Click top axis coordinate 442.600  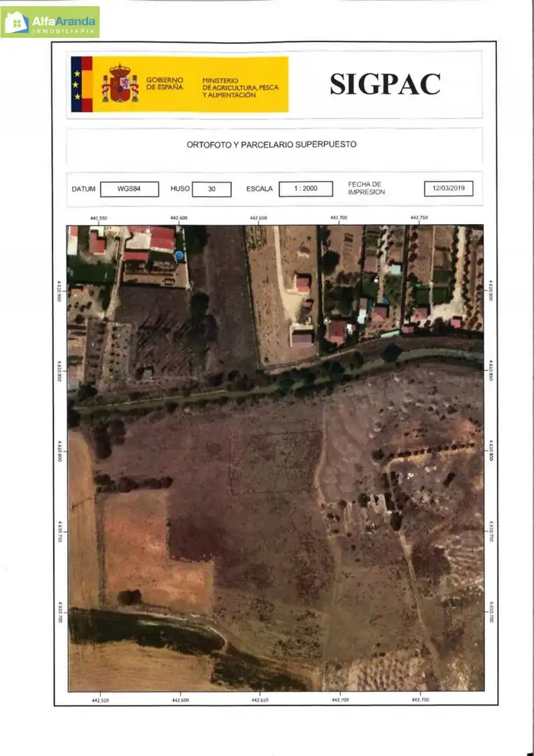point(178,218)
